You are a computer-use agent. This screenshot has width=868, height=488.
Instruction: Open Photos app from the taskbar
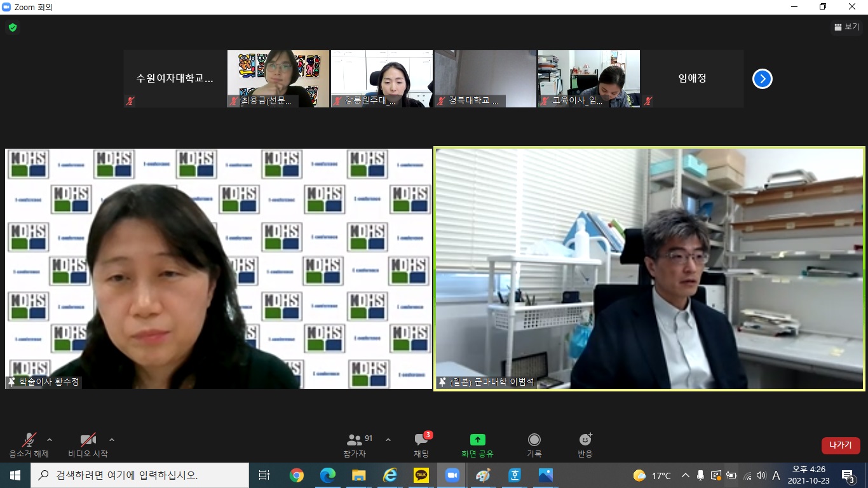[x=546, y=475]
